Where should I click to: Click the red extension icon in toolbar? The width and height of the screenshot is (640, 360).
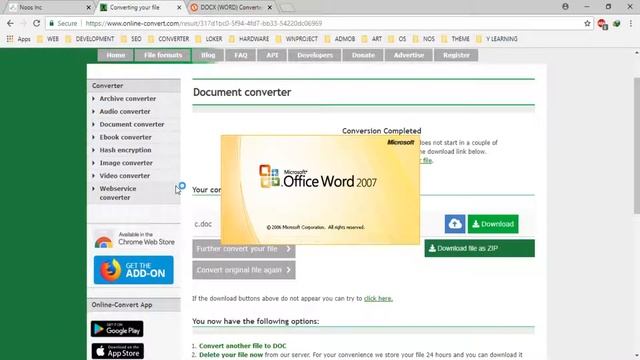point(602,24)
